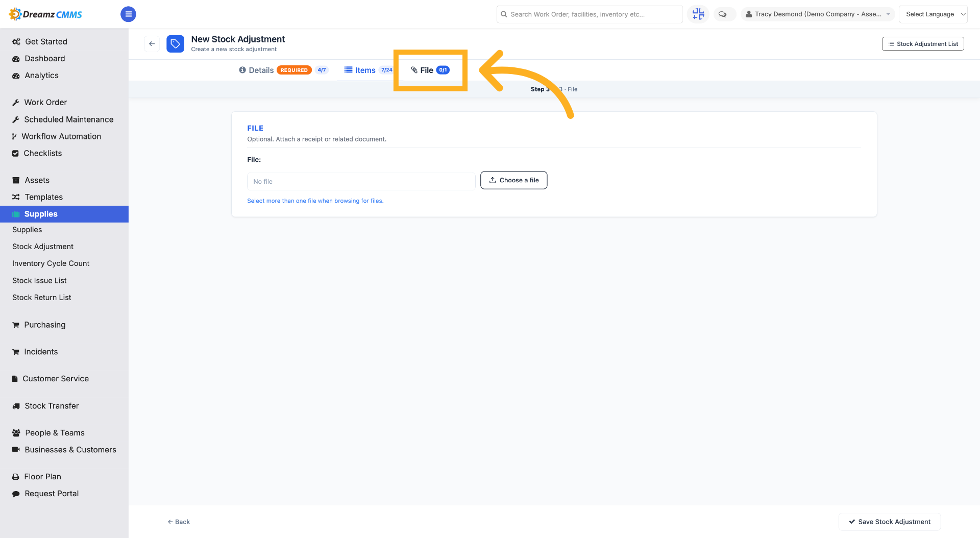Collapse the highlighted Supplies menu label

tap(41, 214)
